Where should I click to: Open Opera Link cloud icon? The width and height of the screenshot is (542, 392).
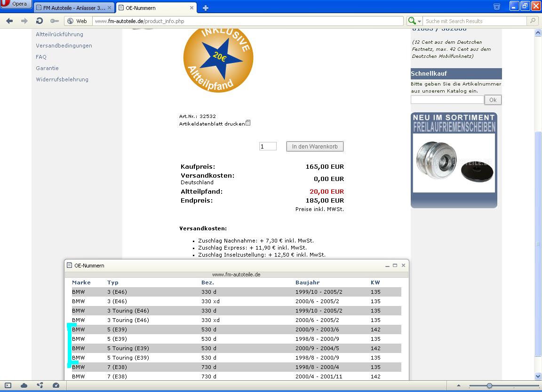pos(24,385)
